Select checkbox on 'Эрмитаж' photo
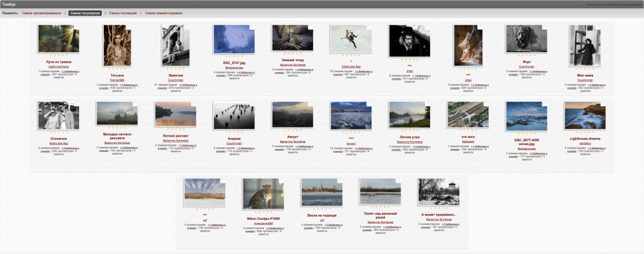This screenshot has width=644, height=254. (187, 27)
